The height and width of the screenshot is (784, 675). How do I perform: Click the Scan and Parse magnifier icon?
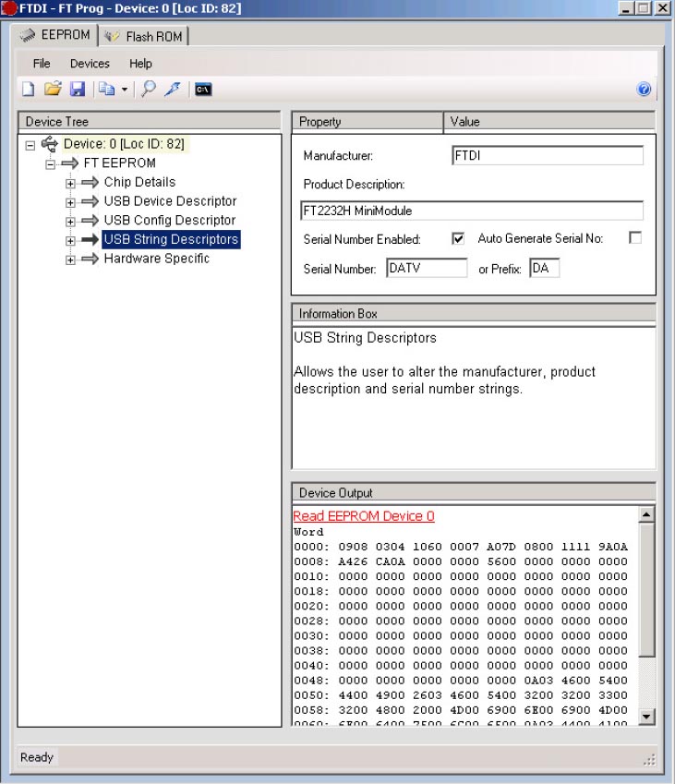(149, 89)
